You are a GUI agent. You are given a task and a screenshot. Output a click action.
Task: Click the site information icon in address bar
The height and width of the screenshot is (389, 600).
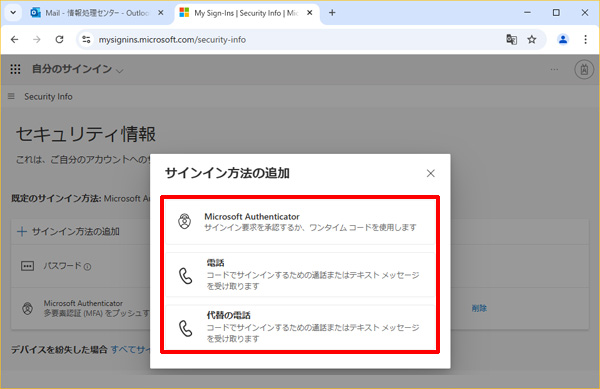coord(86,39)
